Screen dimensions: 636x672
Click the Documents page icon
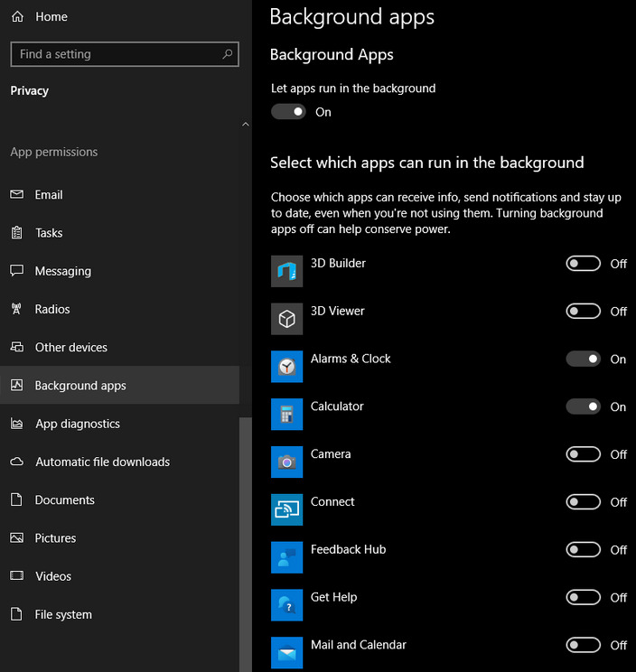coord(16,499)
